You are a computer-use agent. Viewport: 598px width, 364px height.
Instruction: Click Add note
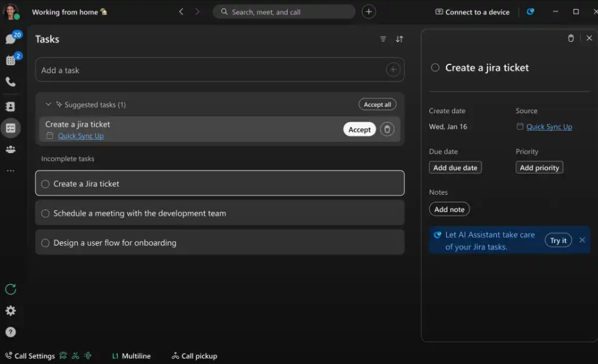[x=449, y=209]
